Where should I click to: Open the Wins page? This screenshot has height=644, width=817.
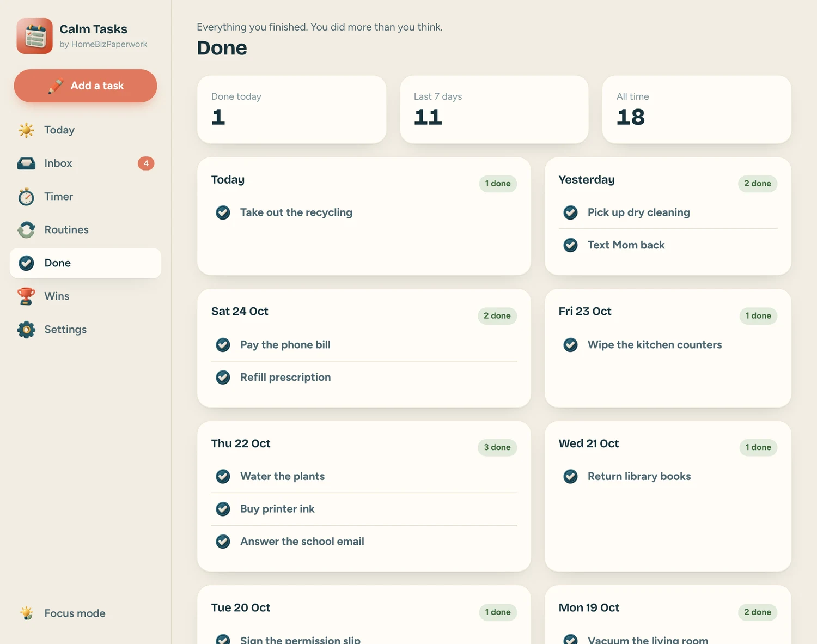(86, 296)
